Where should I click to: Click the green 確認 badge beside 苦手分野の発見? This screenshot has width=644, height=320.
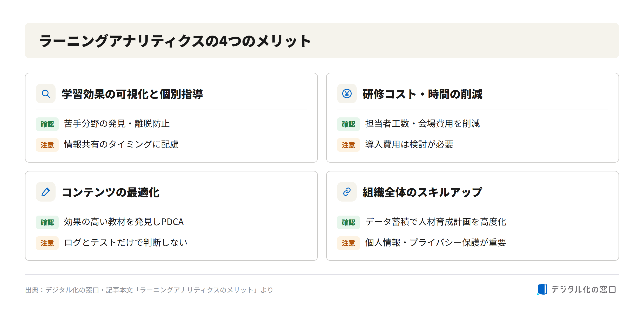click(x=47, y=124)
